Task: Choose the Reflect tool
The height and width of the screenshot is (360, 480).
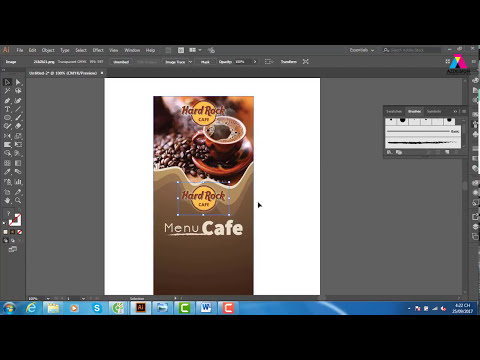Action: click(x=7, y=136)
